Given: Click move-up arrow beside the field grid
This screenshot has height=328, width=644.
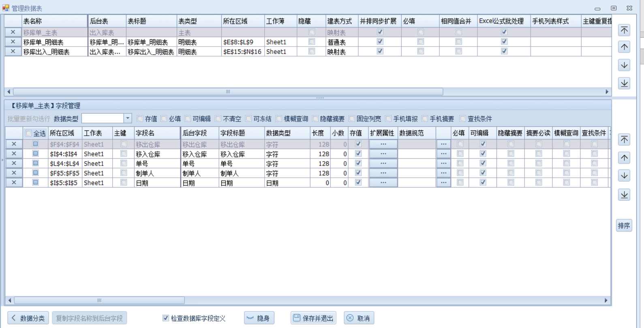Looking at the screenshot, I should (624, 158).
